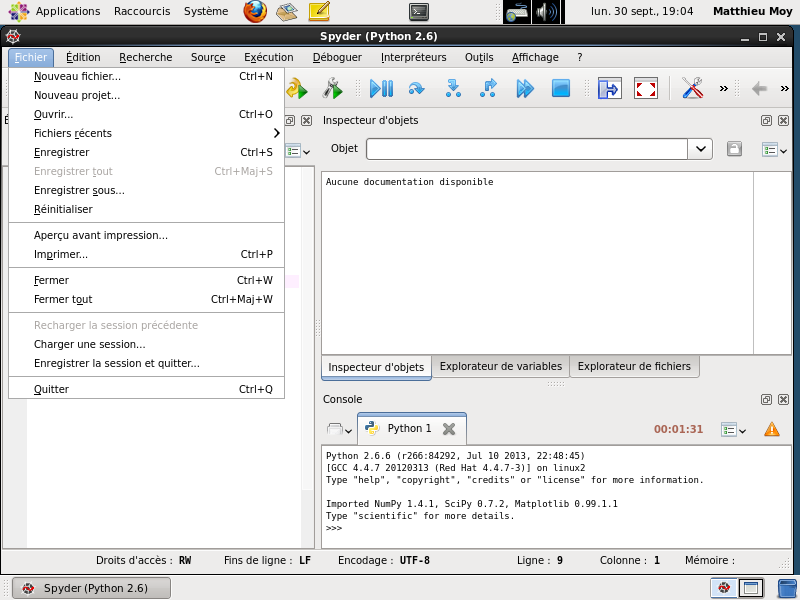This screenshot has width=800, height=600.
Task: Open the console options menu icon
Action: pos(734,430)
